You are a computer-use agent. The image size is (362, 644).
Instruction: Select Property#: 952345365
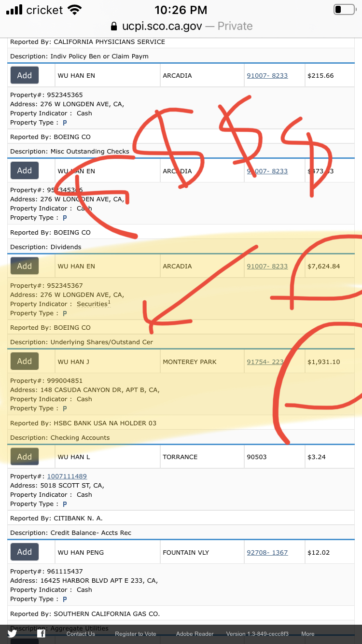(46, 95)
